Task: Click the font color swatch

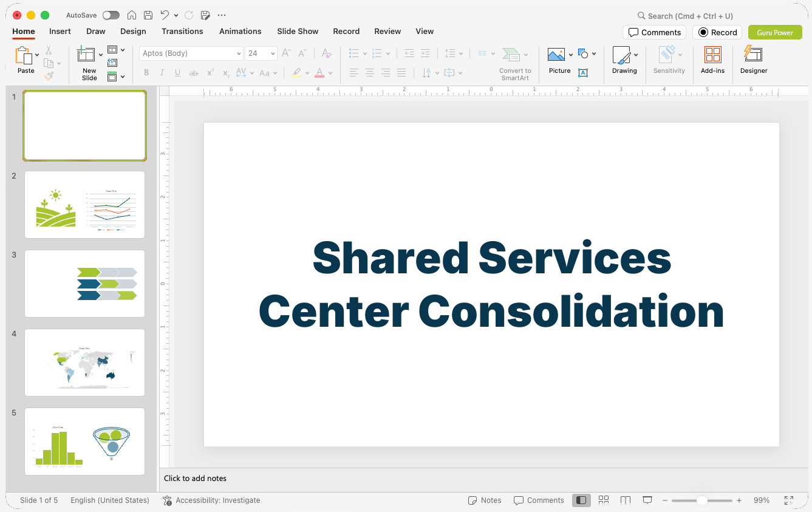Action: [x=319, y=73]
